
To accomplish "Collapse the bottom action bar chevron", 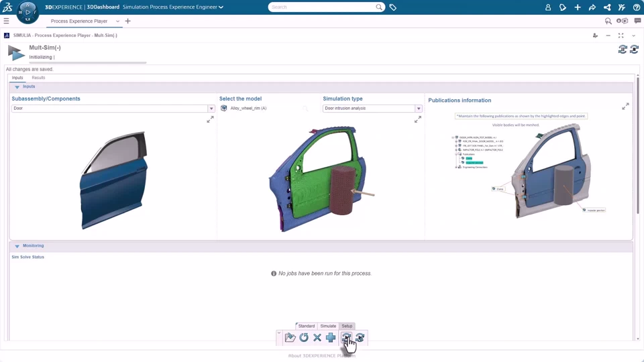I will point(279,333).
